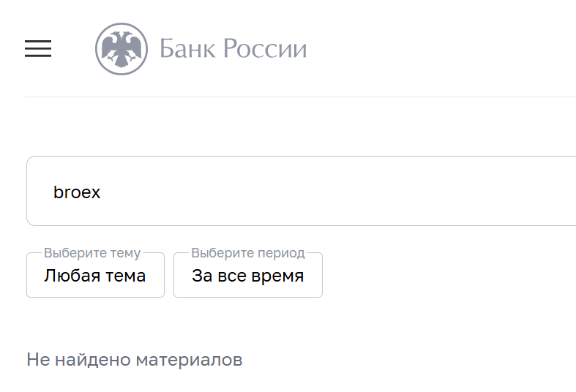576x392 pixels.
Task: Click the round emblem beside "Банк России"
Action: click(x=121, y=49)
